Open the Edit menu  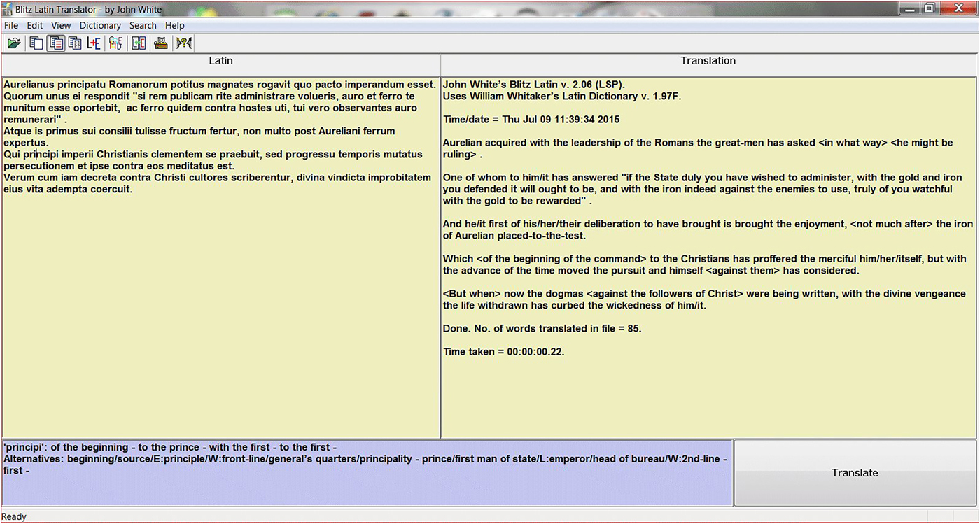[x=35, y=25]
